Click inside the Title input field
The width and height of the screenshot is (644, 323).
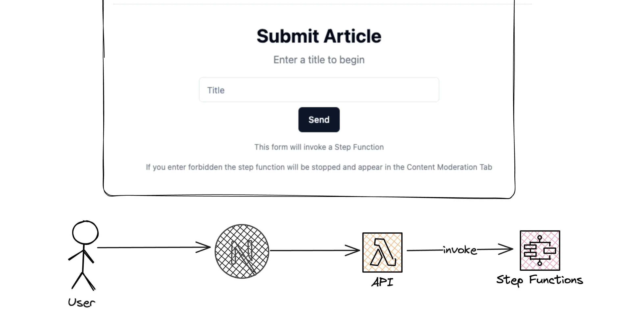(319, 90)
